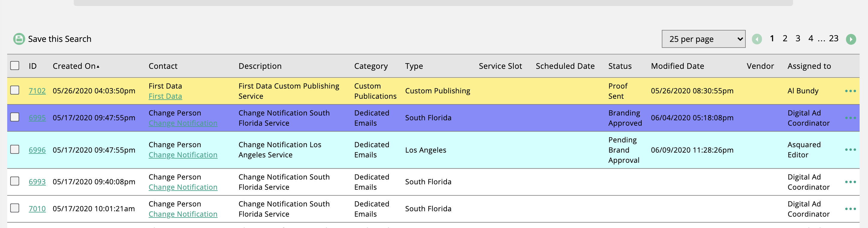Click the Pending Brand Approval status cell
Screen dimensions: 868x228
[624, 150]
